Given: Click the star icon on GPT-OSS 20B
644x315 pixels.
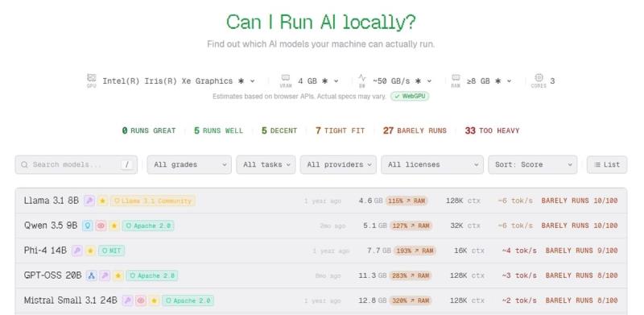Looking at the screenshot, I should pos(118,276).
